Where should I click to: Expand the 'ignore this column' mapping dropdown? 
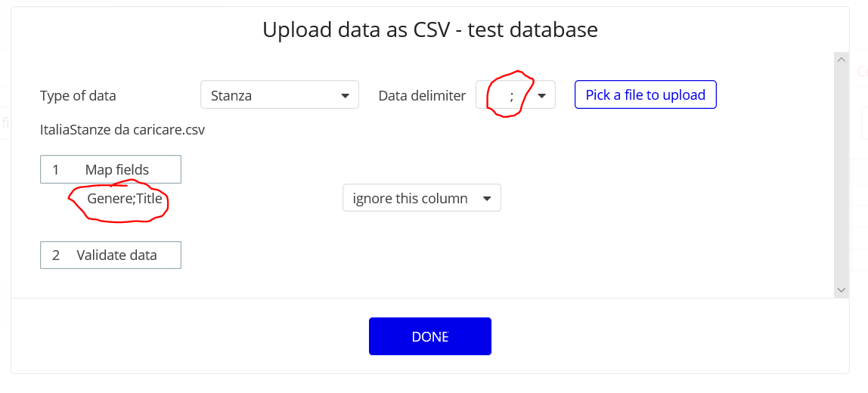click(421, 199)
